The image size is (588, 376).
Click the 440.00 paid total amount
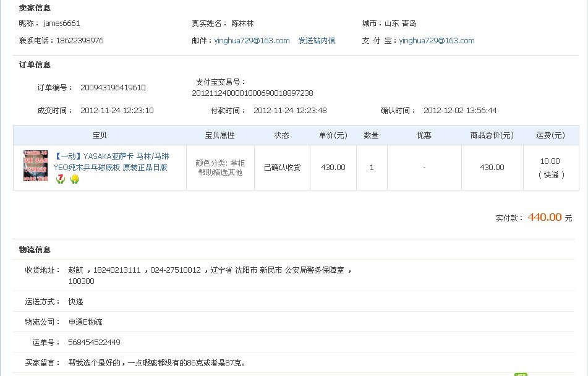click(544, 217)
